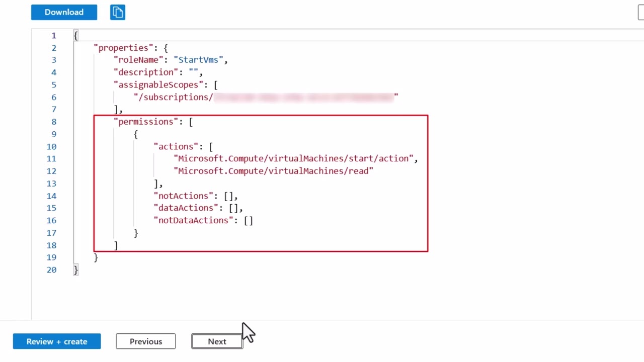
Task: Click the Review + create button
Action: point(57,341)
